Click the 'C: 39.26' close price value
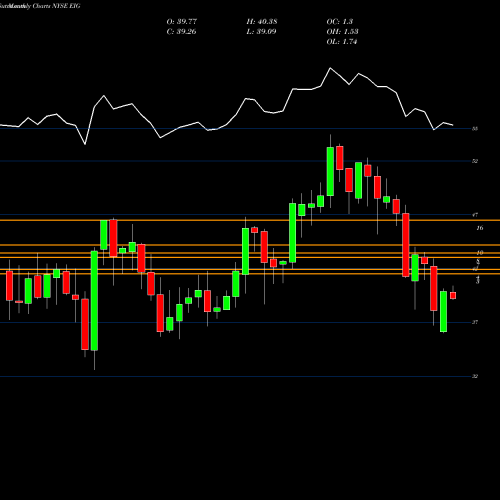 tap(181, 32)
